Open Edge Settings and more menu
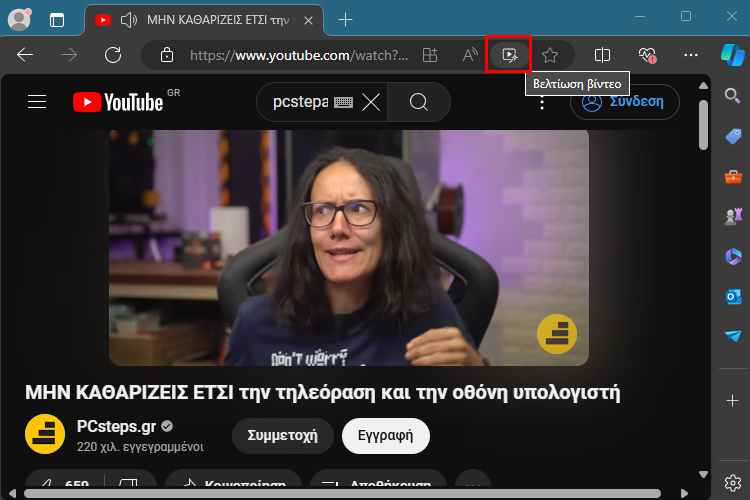Screen dimensions: 750x500 [x=691, y=55]
